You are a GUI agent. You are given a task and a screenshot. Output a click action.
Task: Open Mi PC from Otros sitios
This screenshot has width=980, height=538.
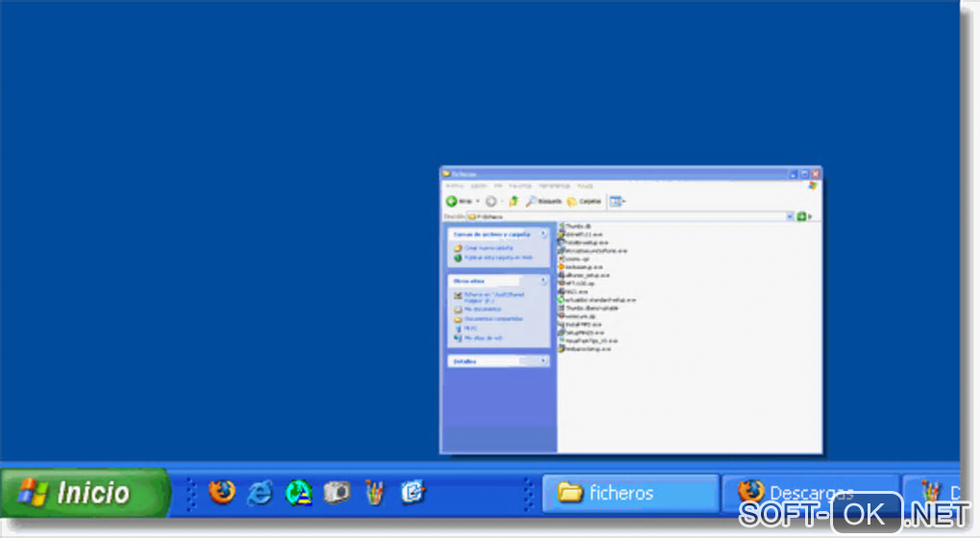[470, 328]
